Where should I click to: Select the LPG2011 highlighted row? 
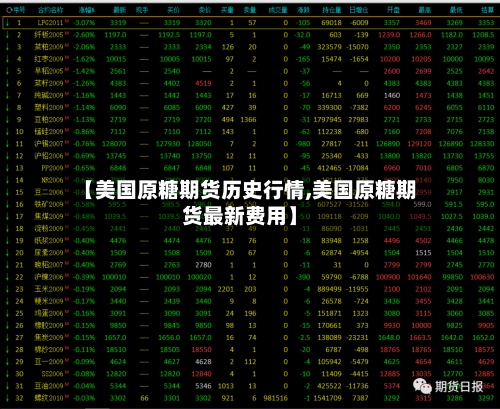(x=250, y=23)
